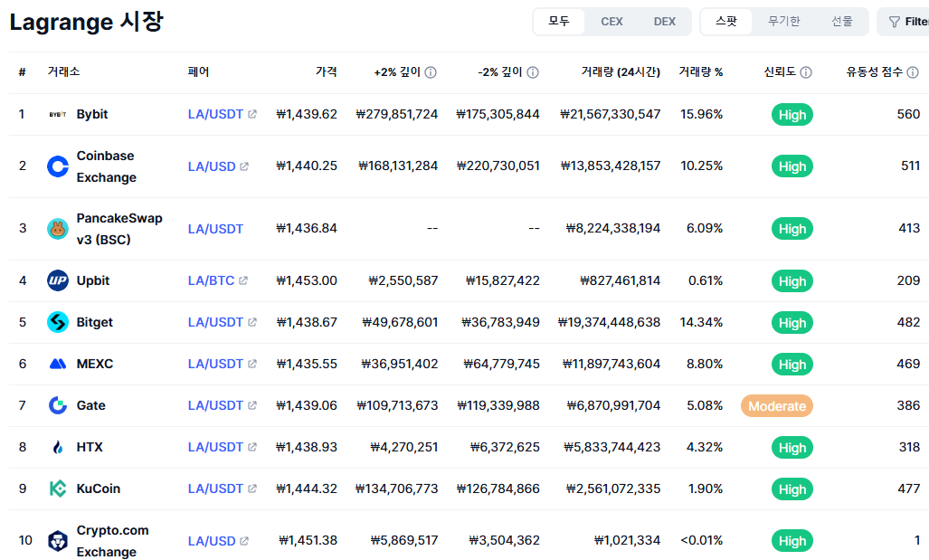Viewport: 929px width, 560px height.
Task: Switch to the 무기한 tab
Action: pos(784,22)
